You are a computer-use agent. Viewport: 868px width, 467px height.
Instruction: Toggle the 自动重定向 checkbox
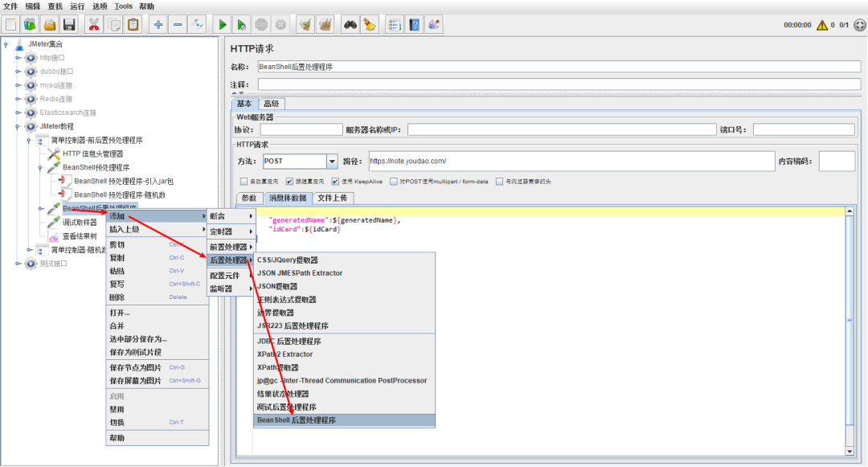(244, 182)
